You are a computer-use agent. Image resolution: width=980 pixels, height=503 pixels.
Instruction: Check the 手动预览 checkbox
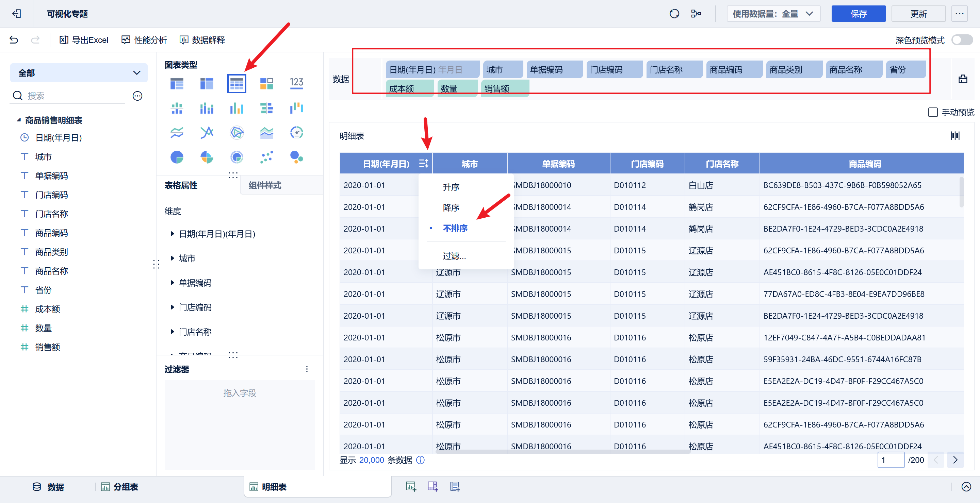[932, 113]
